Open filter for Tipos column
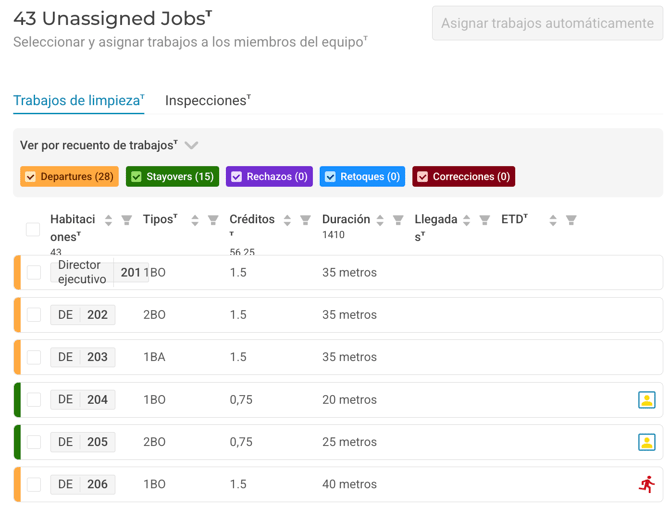This screenshot has height=506, width=670. pyautogui.click(x=213, y=220)
